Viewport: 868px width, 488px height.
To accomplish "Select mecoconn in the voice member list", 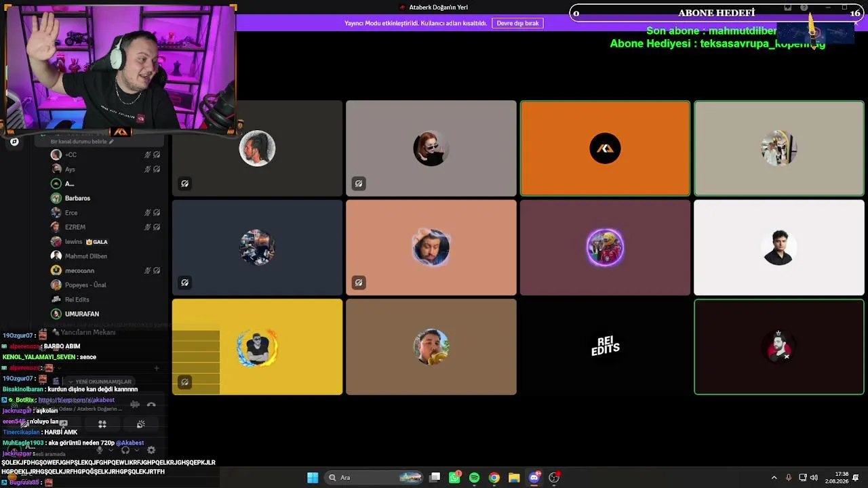I will click(x=106, y=270).
